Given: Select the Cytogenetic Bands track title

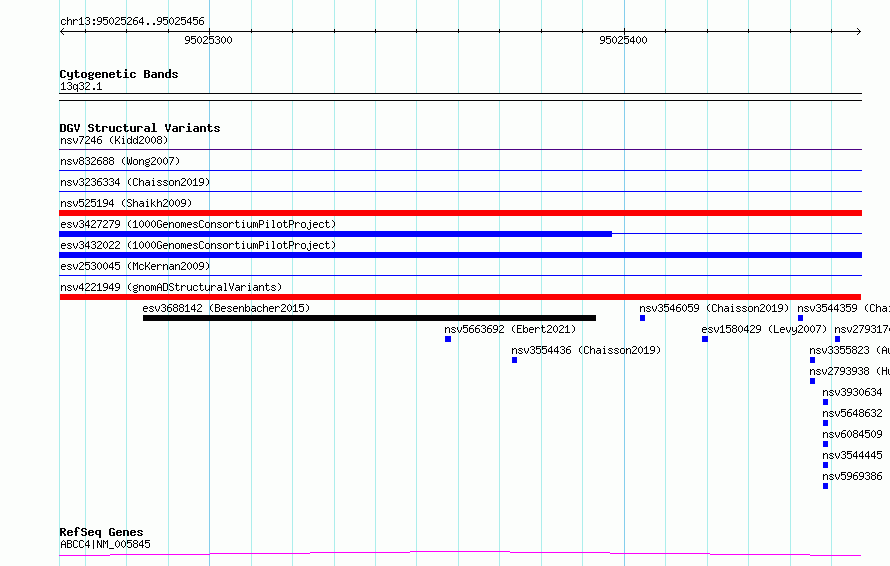Looking at the screenshot, I should (119, 74).
